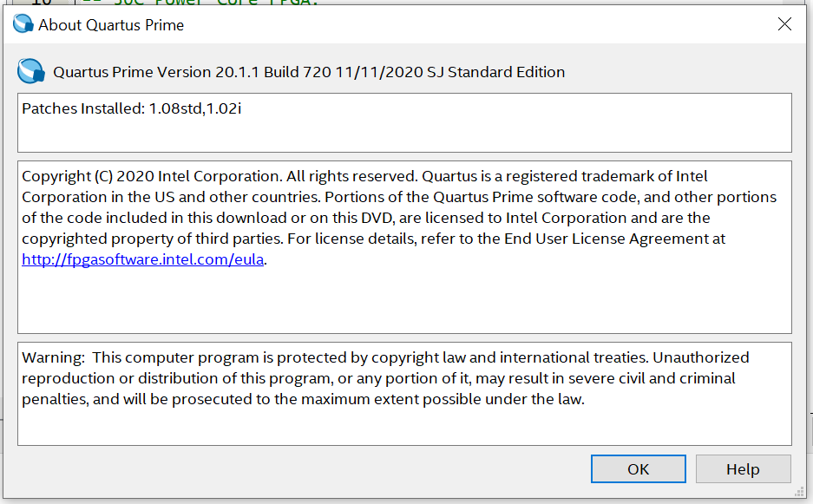Click the Quartus logo beside version text
The image size is (813, 504).
pyautogui.click(x=30, y=70)
